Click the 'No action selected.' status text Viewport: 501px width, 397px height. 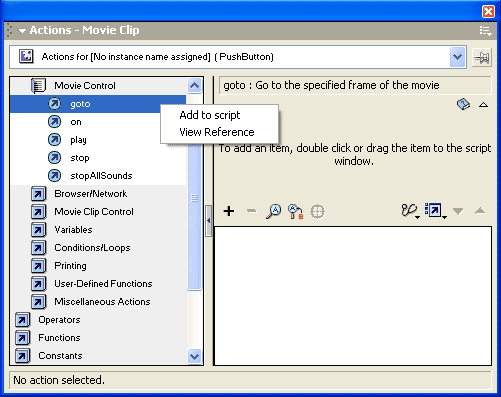coord(59,380)
